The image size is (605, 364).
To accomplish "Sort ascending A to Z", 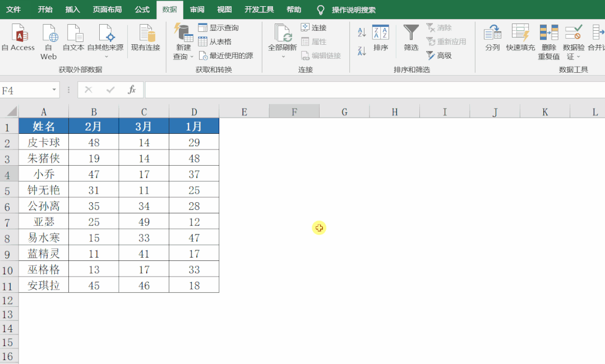I will pos(362,32).
